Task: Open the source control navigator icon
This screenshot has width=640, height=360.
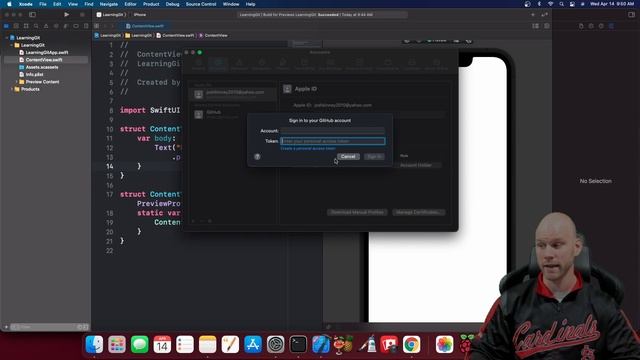Action: point(16,26)
